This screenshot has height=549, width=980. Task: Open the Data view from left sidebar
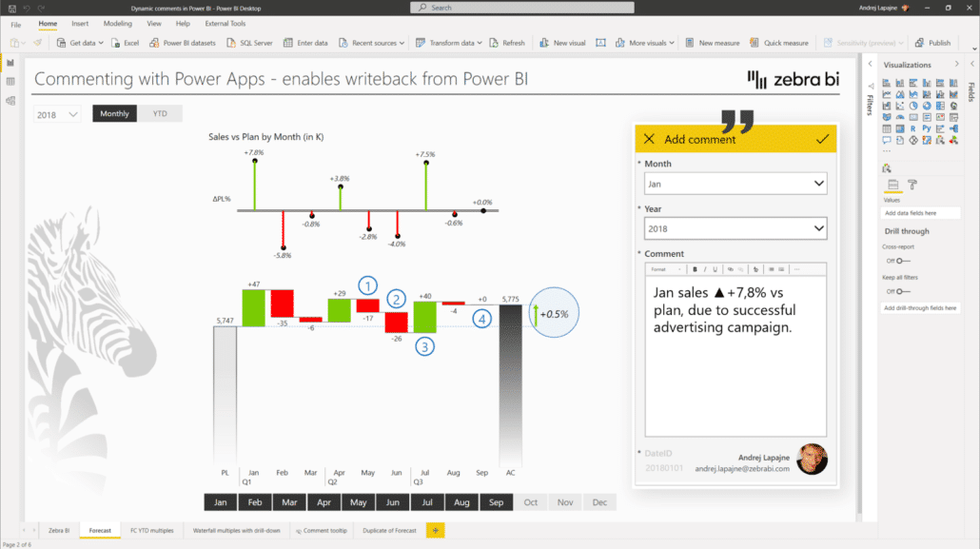[10, 82]
